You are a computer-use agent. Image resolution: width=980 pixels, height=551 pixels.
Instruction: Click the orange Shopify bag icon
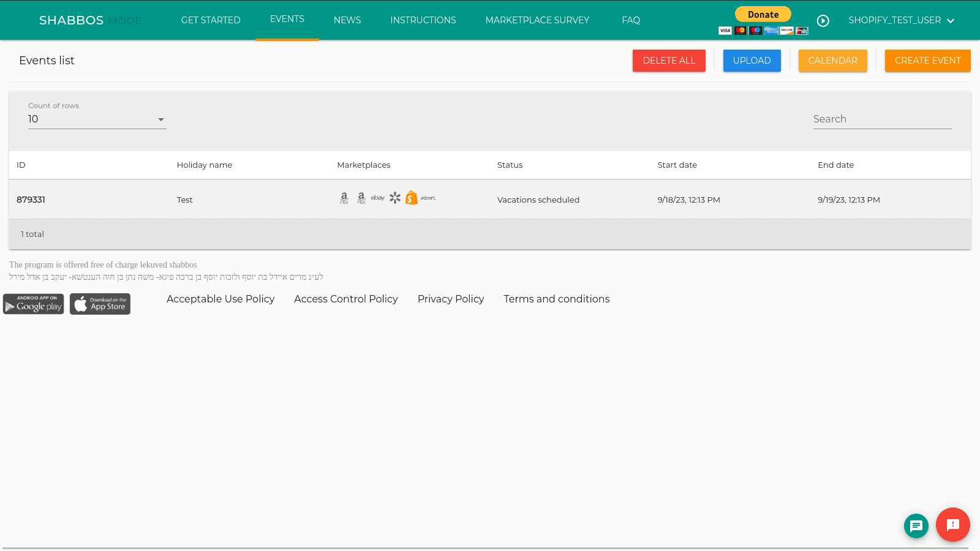coord(412,198)
